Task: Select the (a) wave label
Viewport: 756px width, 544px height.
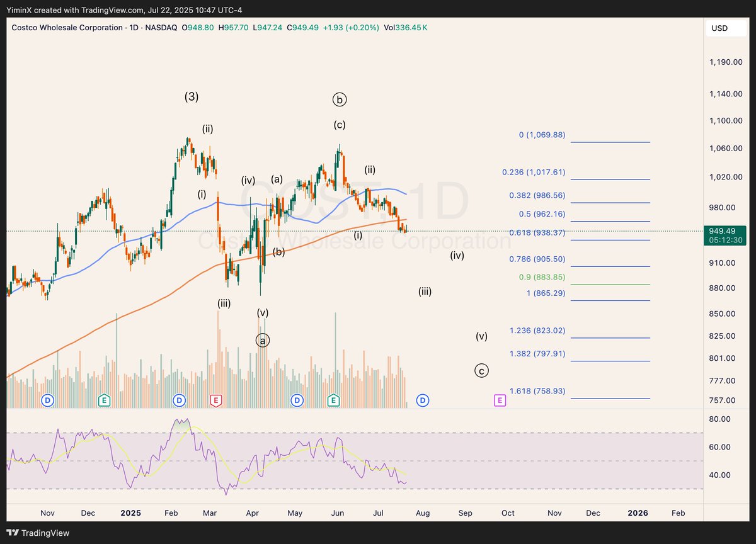Action: (x=277, y=179)
